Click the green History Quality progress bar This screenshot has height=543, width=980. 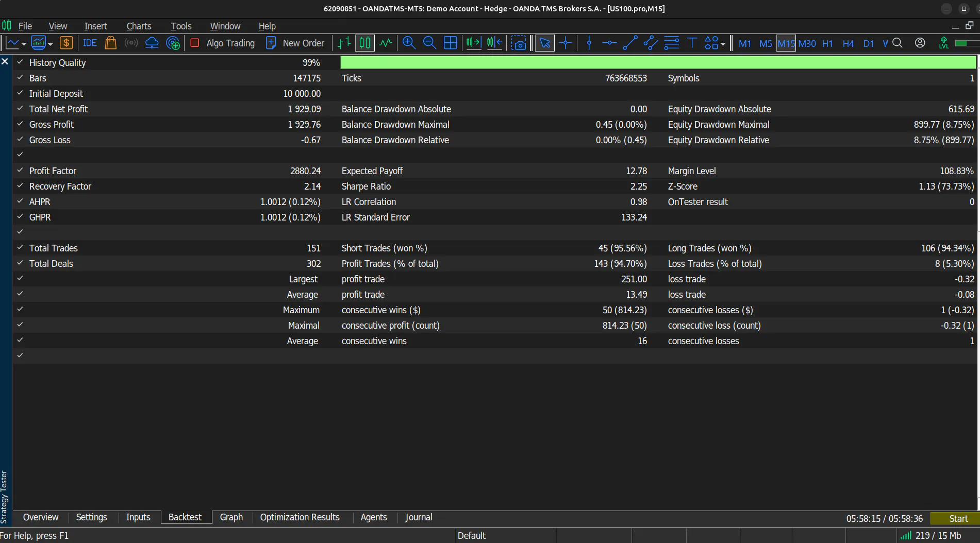click(x=658, y=62)
